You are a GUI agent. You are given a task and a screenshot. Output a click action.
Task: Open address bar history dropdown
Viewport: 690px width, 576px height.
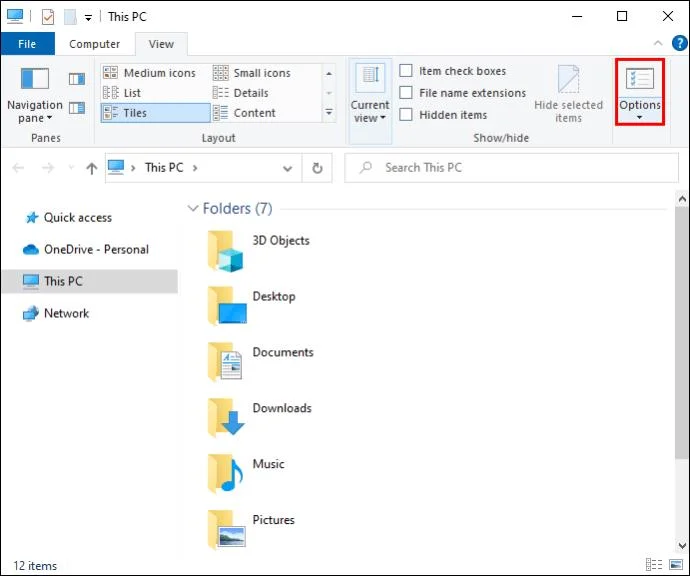(x=287, y=168)
